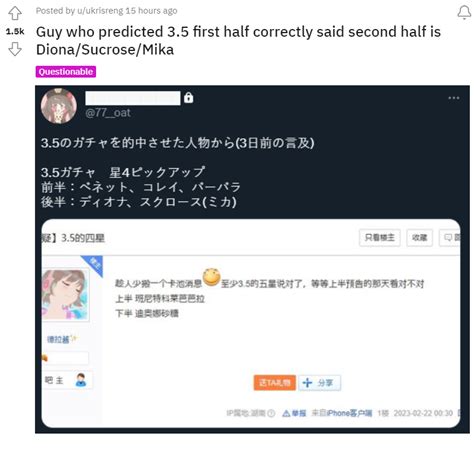Click the 收藏 favorite button
The width and height of the screenshot is (474, 449).
(419, 238)
